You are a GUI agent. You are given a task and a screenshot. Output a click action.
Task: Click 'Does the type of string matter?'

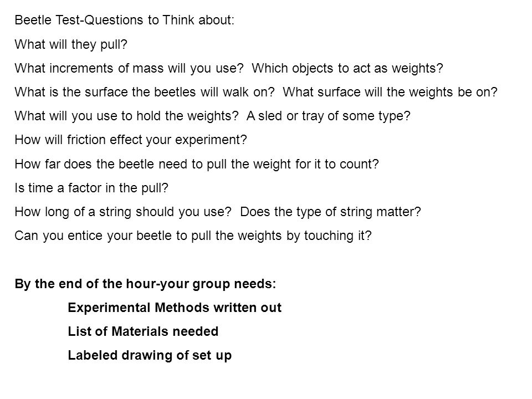point(330,212)
